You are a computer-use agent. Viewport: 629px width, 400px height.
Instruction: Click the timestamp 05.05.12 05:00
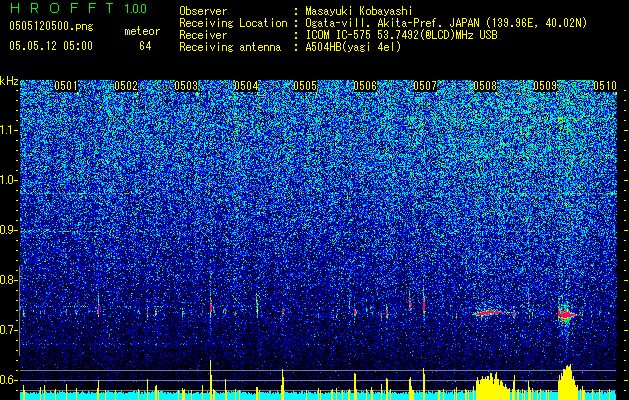pyautogui.click(x=51, y=46)
